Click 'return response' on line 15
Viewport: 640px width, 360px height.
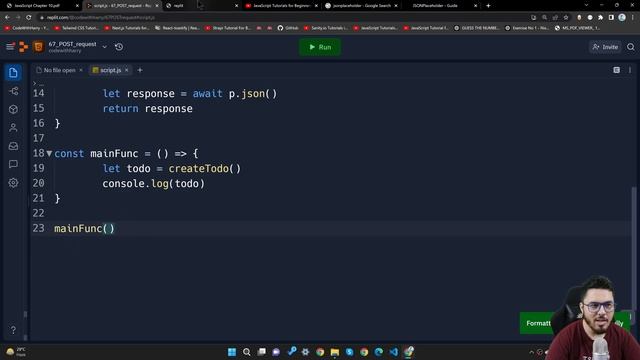[x=147, y=109]
